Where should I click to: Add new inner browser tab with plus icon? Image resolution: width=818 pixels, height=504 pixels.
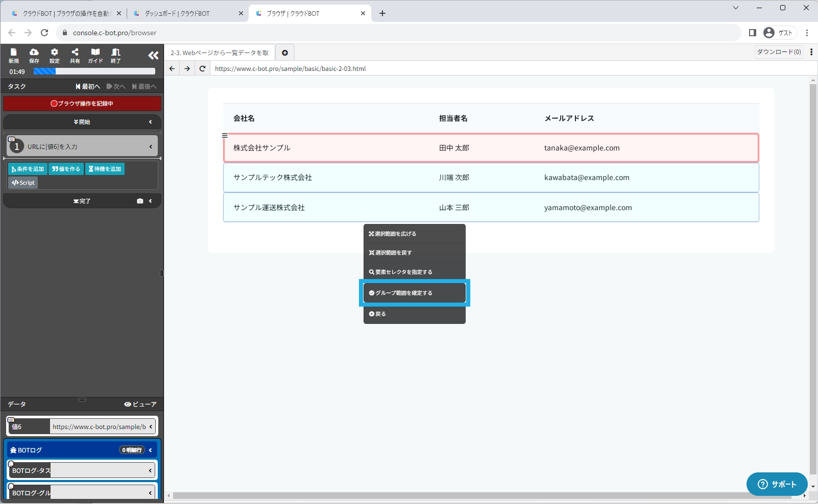click(x=285, y=53)
